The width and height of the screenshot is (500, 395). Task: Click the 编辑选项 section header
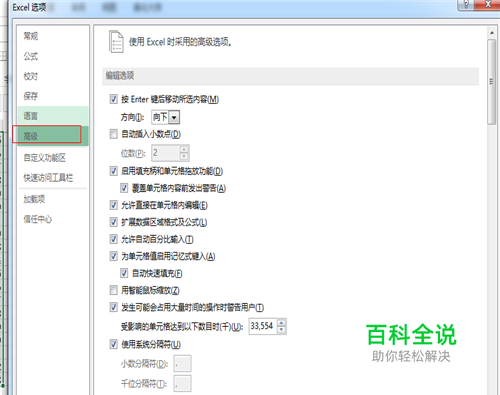click(x=290, y=76)
